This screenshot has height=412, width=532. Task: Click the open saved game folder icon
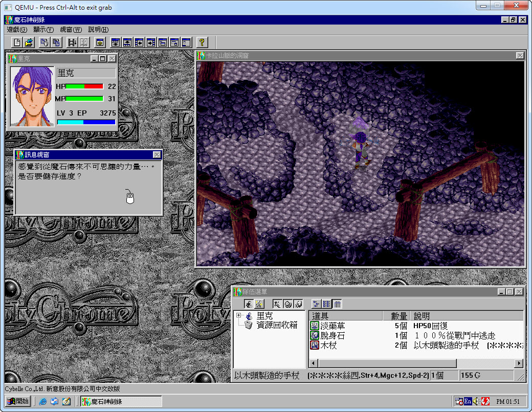29,42
